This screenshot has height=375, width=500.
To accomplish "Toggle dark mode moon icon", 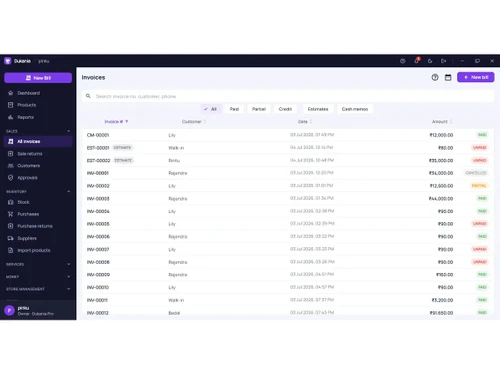I will [430, 61].
